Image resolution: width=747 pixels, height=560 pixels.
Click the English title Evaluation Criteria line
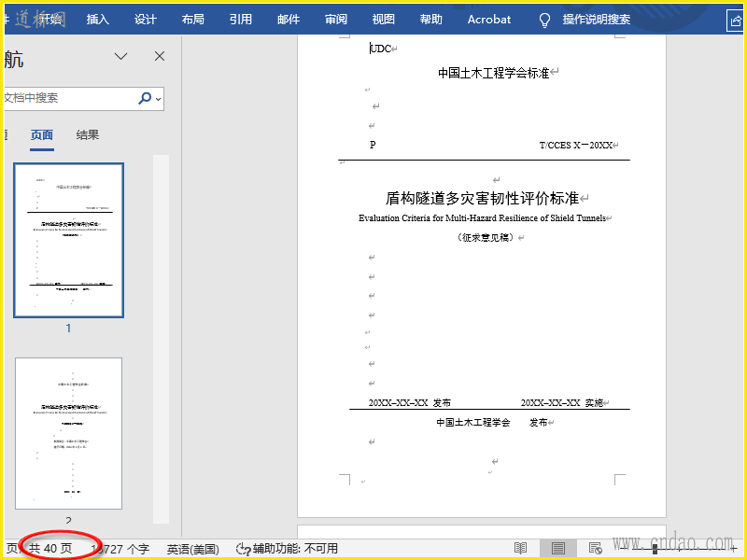tap(482, 218)
